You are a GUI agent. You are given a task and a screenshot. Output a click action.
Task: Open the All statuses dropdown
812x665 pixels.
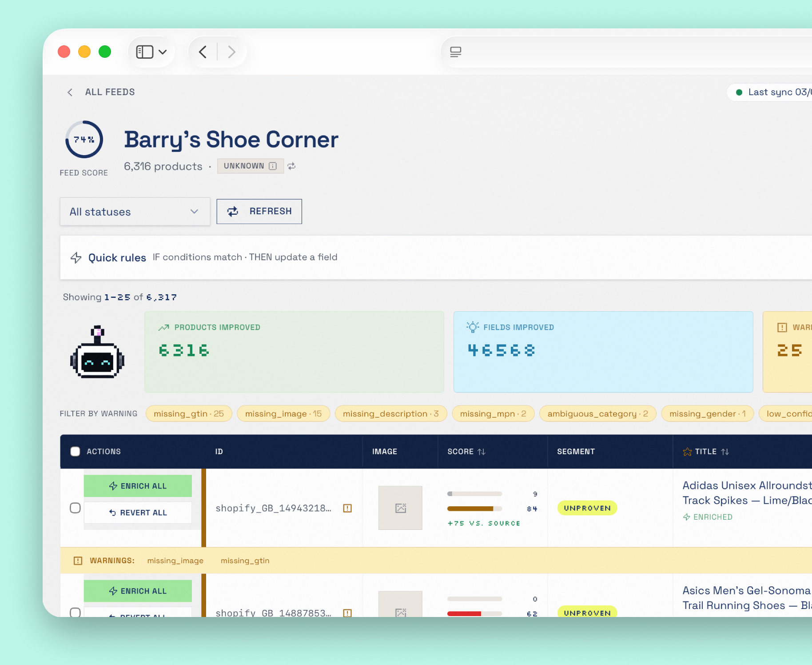pyautogui.click(x=135, y=212)
